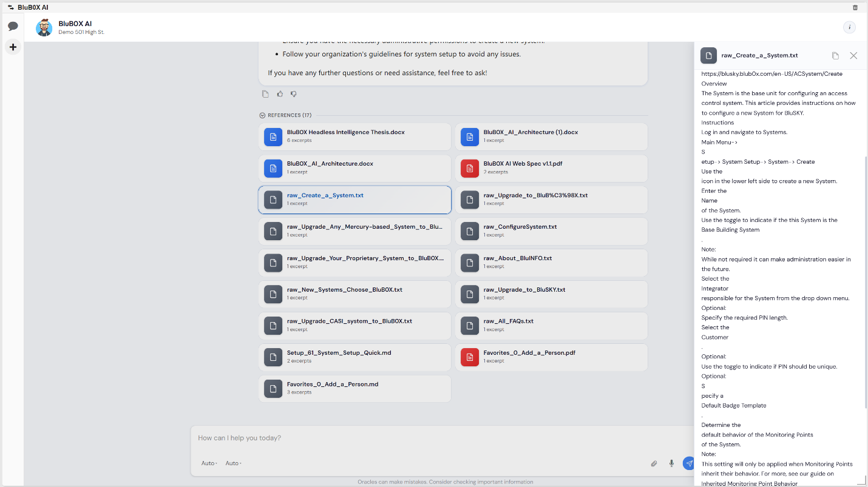Image resolution: width=868 pixels, height=487 pixels.
Task: Open BluBOX_AI_Architecture (1).docx reference
Action: click(x=551, y=136)
